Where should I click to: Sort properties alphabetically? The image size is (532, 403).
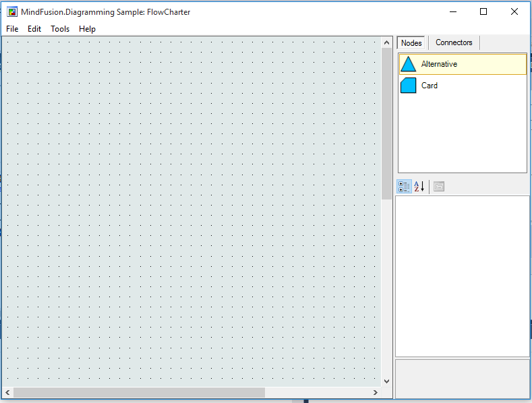tap(419, 187)
